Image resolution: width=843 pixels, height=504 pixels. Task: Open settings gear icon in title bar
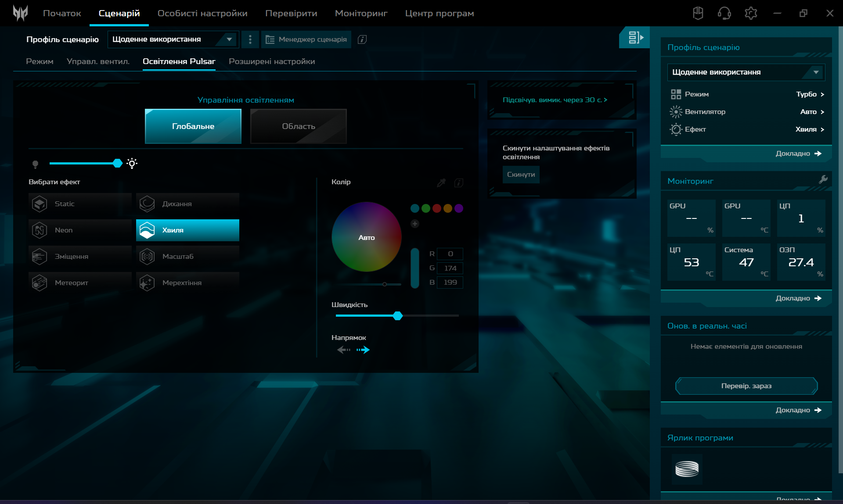tap(751, 13)
